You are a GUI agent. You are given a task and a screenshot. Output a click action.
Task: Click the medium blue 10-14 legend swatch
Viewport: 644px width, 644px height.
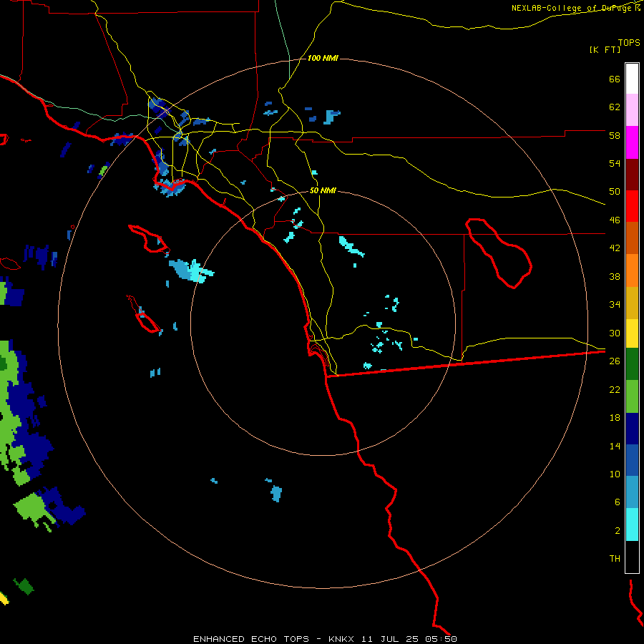pos(632,460)
